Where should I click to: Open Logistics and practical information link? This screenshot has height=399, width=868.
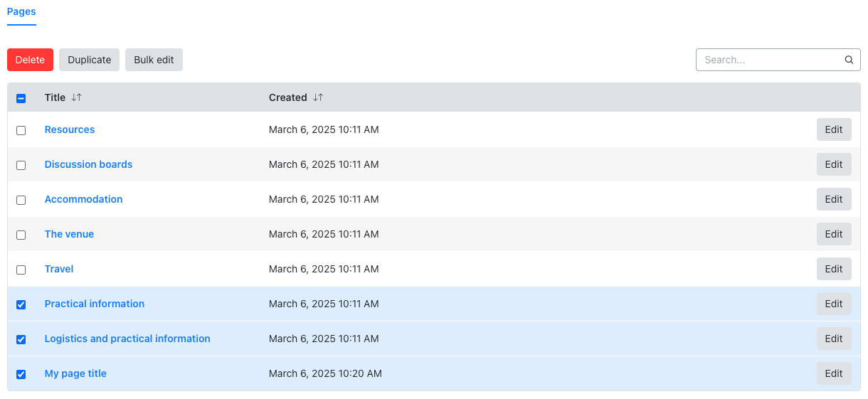pyautogui.click(x=127, y=339)
